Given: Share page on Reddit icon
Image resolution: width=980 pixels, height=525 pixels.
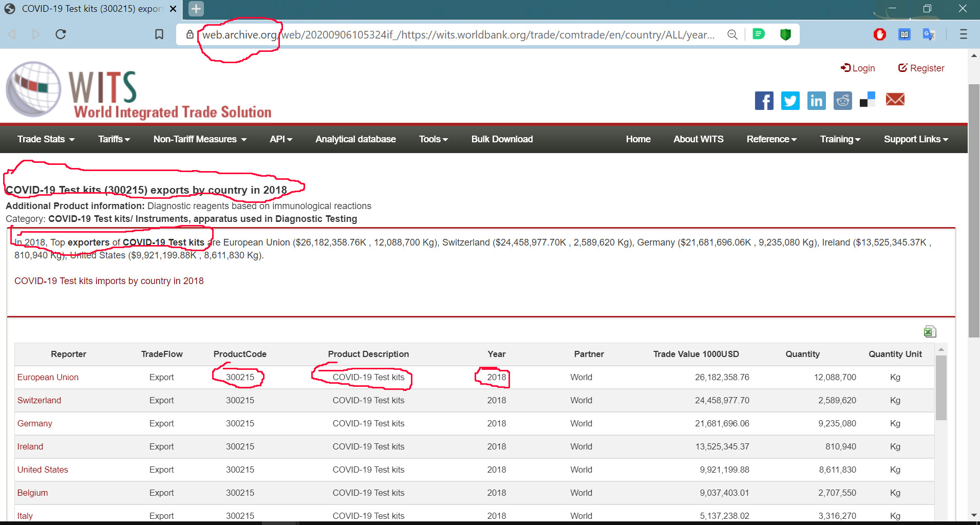Looking at the screenshot, I should [x=842, y=100].
